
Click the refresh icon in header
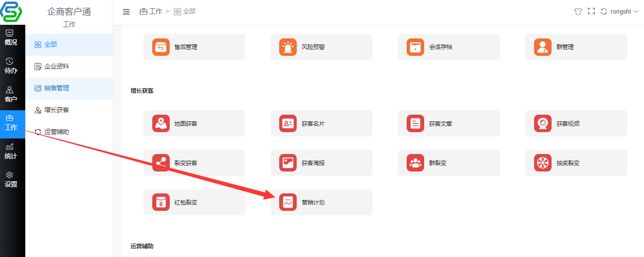tap(604, 12)
